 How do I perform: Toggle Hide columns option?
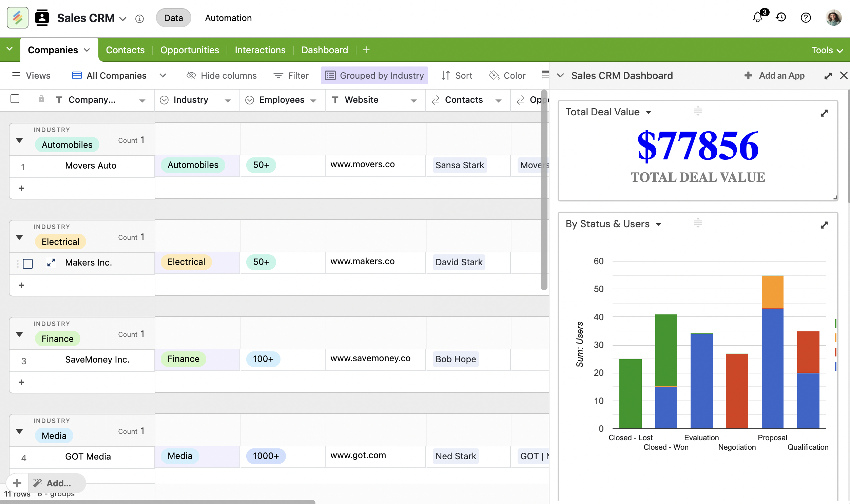[222, 75]
